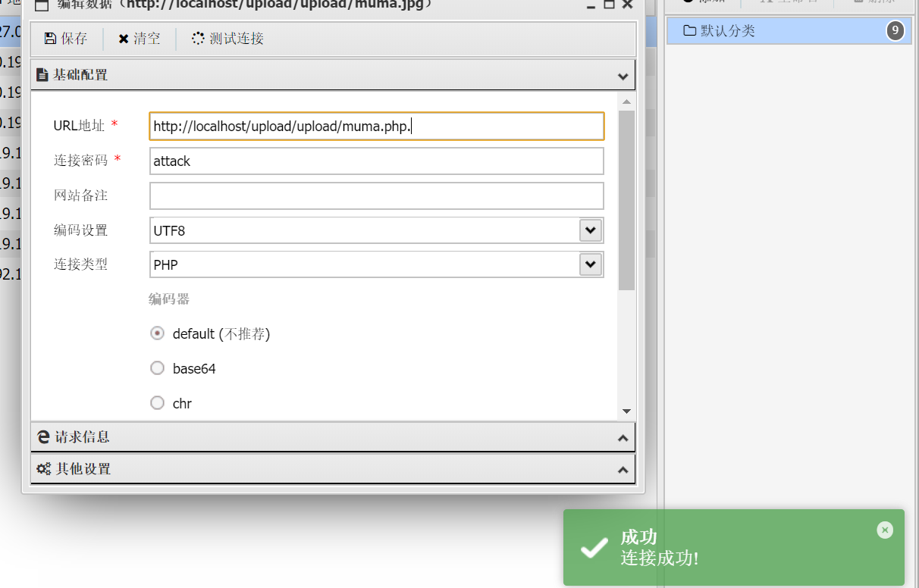Click the URL address input field
This screenshot has width=919, height=588.
click(376, 127)
